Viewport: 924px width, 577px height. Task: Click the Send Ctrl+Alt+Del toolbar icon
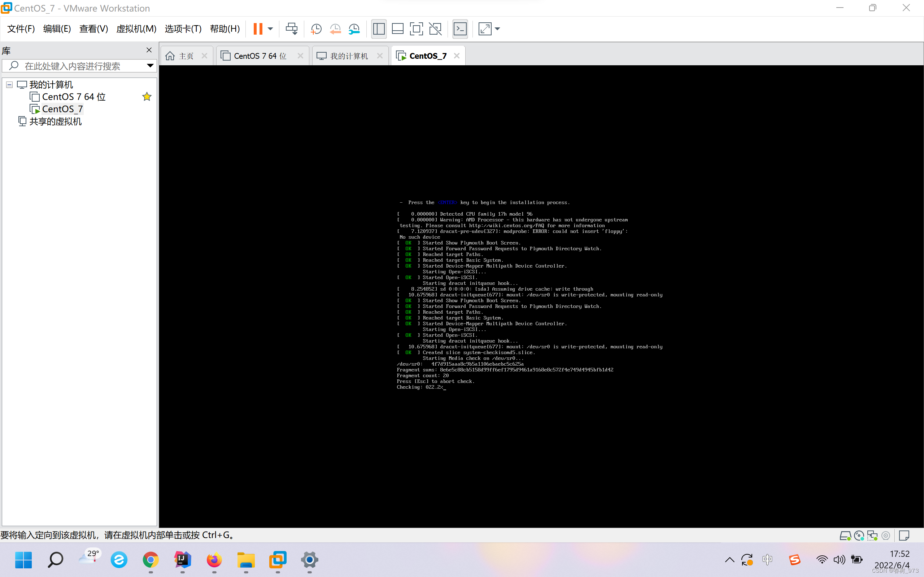tap(291, 28)
